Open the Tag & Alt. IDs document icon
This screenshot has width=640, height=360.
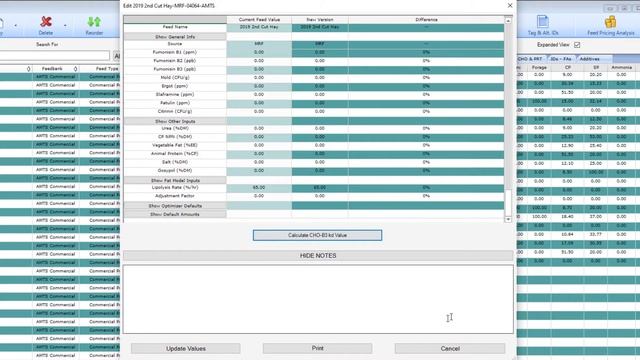[x=542, y=22]
